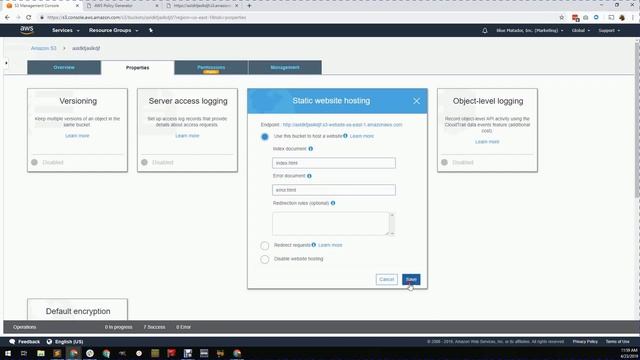Click the Feedback speech bubble icon

12,342
